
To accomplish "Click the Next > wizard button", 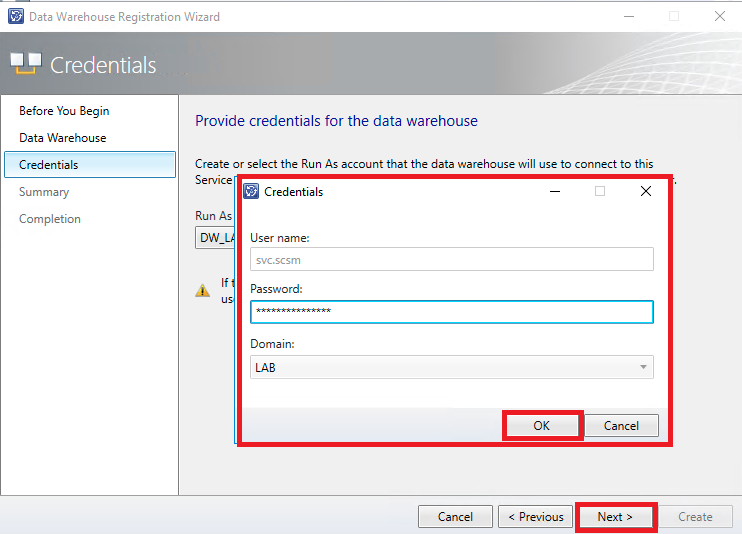I will click(615, 517).
